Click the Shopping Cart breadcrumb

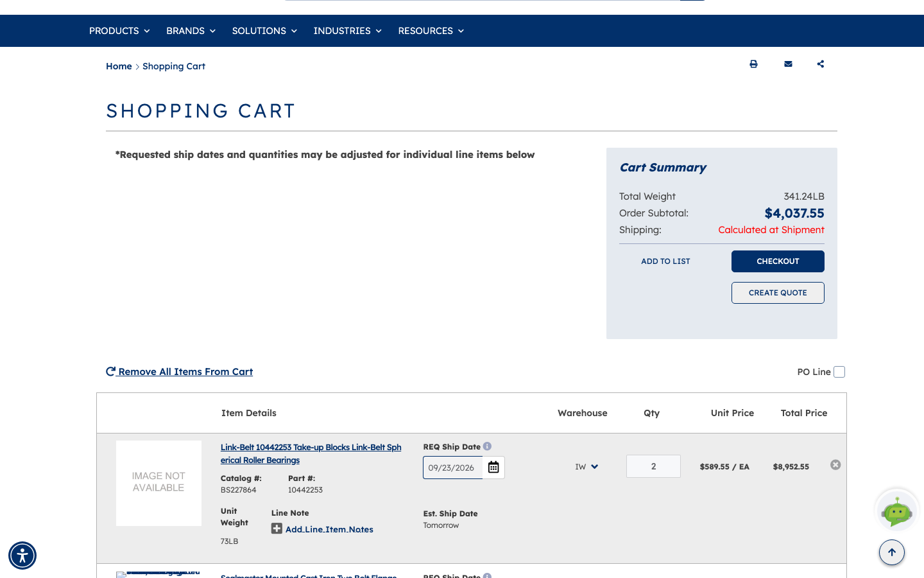[174, 66]
